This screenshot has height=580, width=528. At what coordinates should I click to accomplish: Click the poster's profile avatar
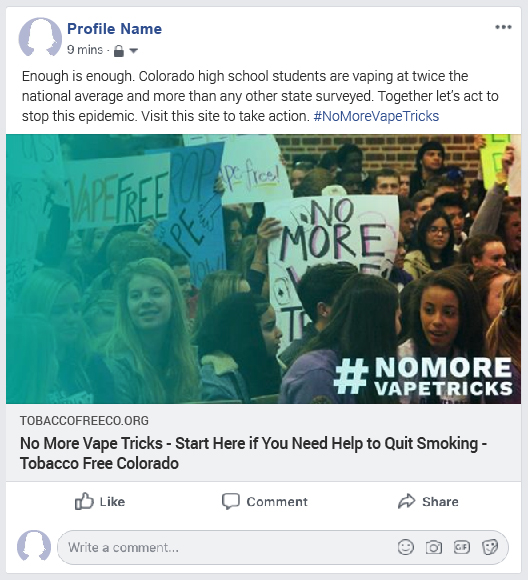[40, 37]
